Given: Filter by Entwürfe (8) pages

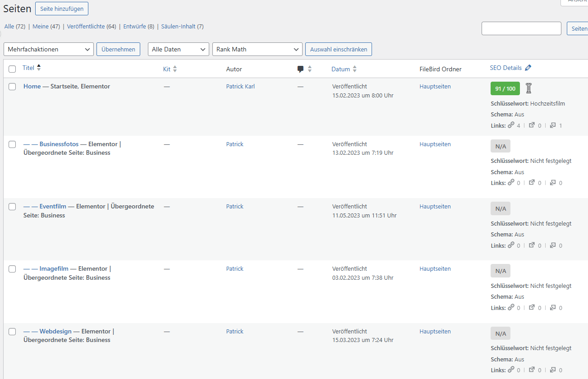Looking at the screenshot, I should click(139, 27).
